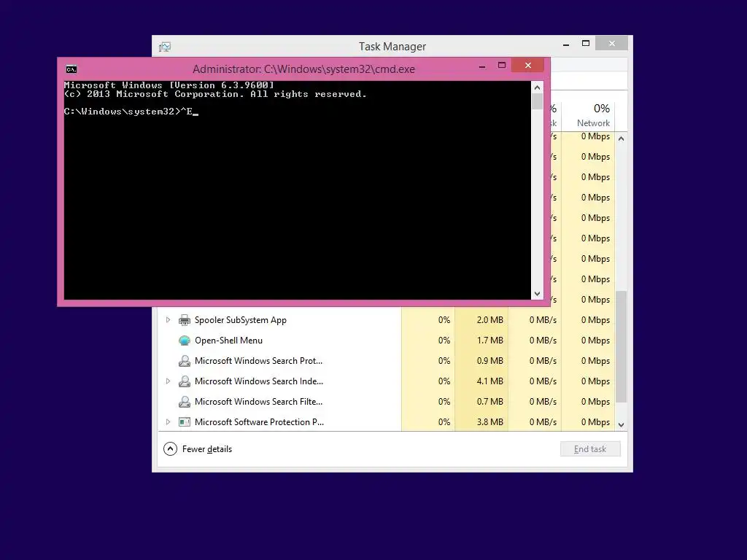The image size is (747, 560).
Task: Select the Spooler SubSystem App process name
Action: [241, 320]
